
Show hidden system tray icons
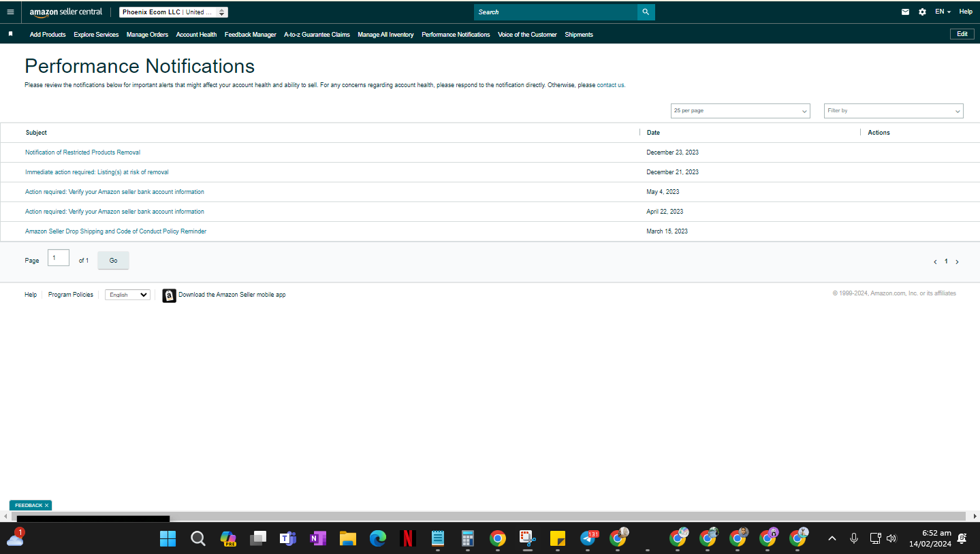(832, 538)
